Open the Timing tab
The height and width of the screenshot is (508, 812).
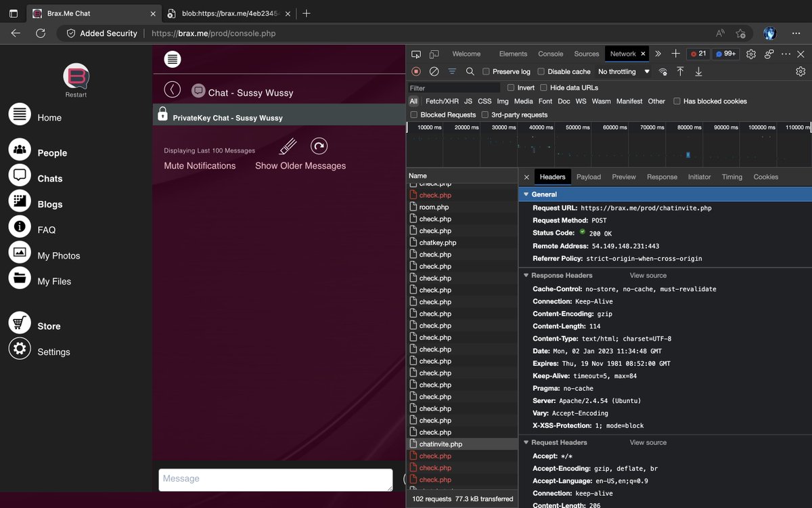tap(732, 177)
